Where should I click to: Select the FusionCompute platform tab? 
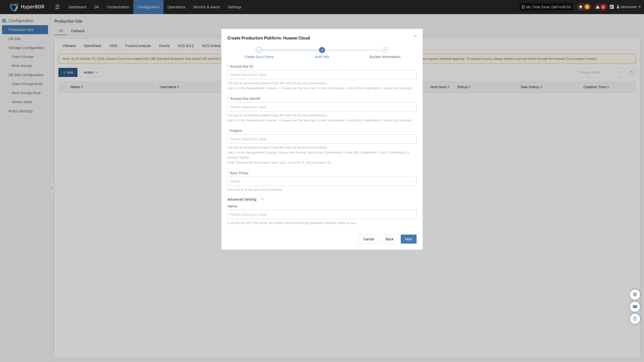point(138,46)
